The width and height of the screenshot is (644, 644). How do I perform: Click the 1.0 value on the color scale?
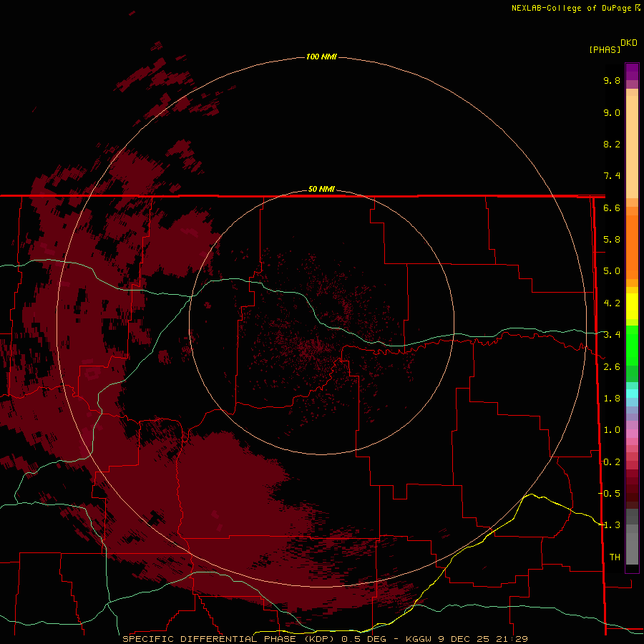coord(612,430)
